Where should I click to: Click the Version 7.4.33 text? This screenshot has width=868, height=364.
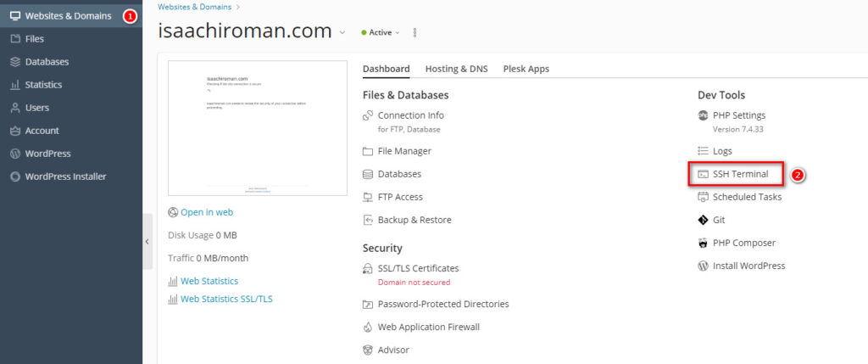[738, 130]
